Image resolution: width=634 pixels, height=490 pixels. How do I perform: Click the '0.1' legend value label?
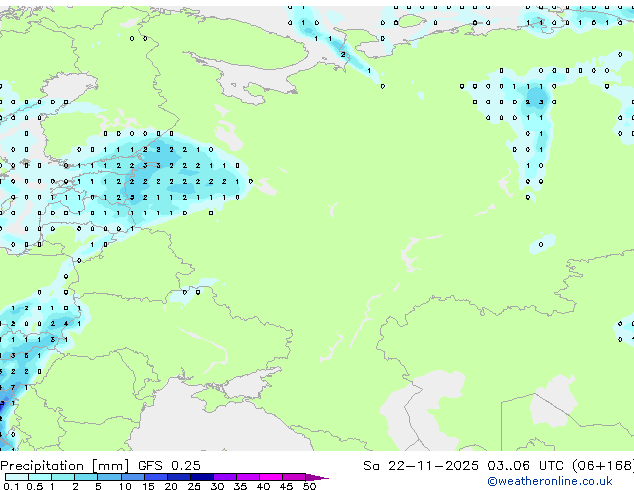pyautogui.click(x=11, y=486)
